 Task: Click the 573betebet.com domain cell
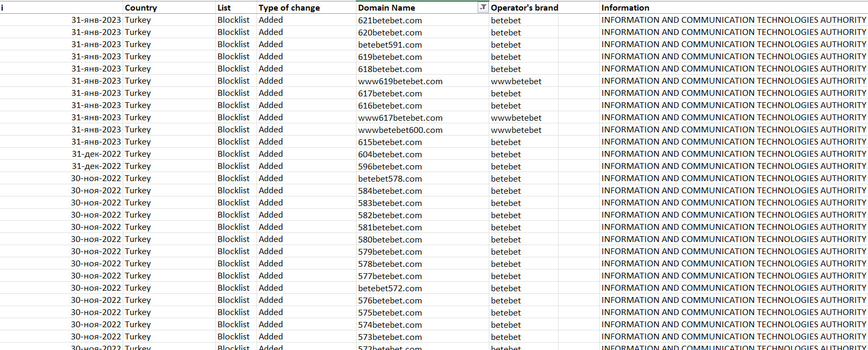click(390, 337)
